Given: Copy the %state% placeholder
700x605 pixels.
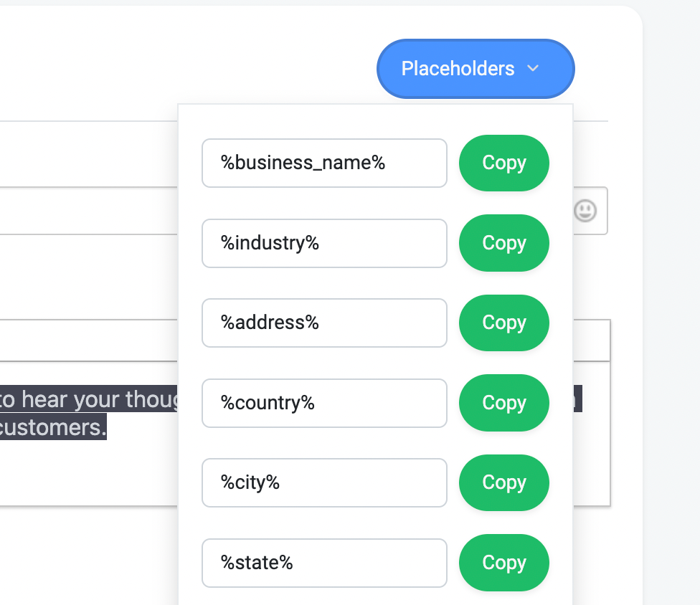Looking at the screenshot, I should point(504,563).
